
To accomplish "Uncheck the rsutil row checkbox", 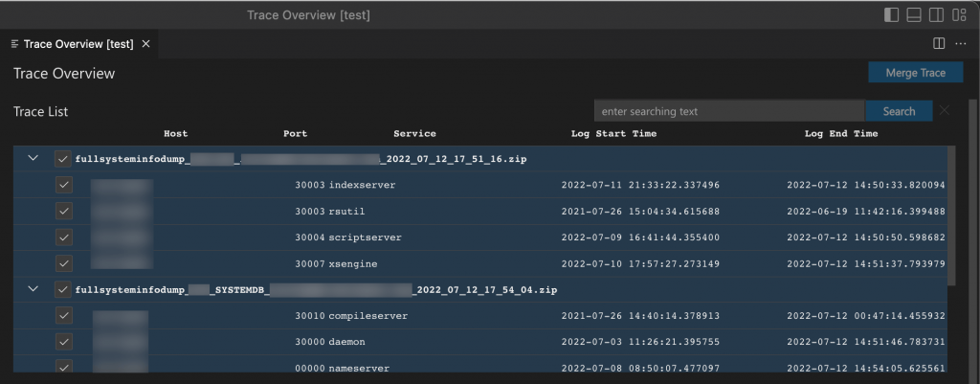I will 63,212.
